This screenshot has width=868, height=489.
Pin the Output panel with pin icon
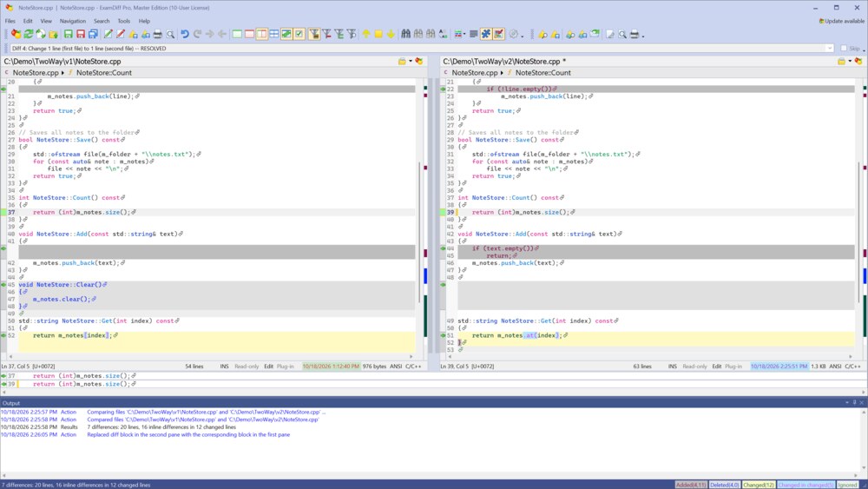(855, 403)
